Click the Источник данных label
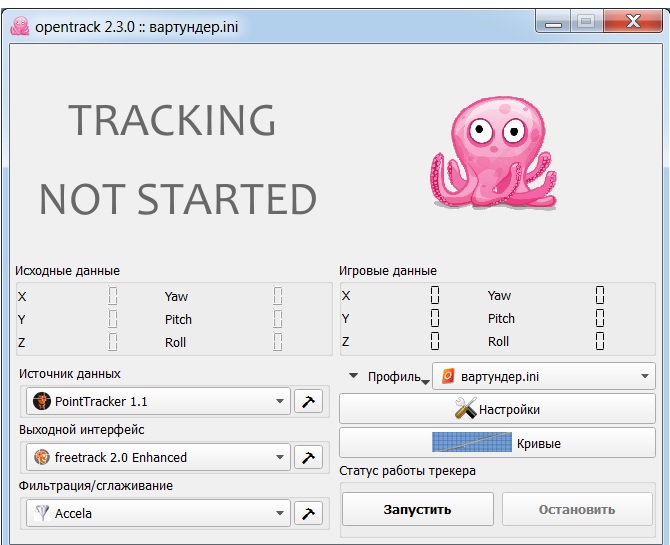Screen dimensions: 670x545 pyautogui.click(x=70, y=374)
